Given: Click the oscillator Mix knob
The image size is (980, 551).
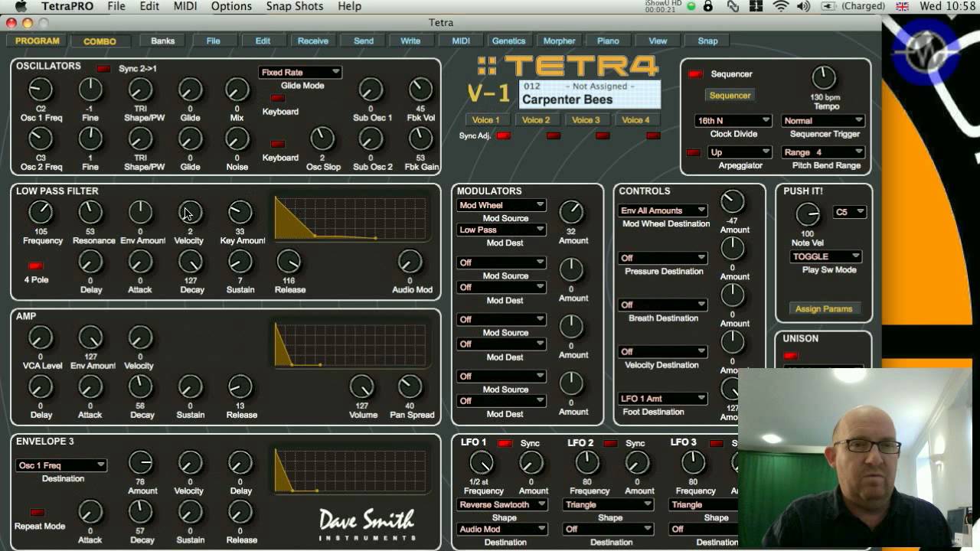Looking at the screenshot, I should tap(237, 90).
